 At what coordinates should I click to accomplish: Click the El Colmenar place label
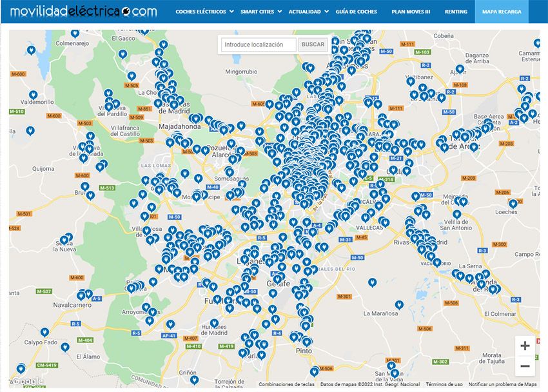500,314
